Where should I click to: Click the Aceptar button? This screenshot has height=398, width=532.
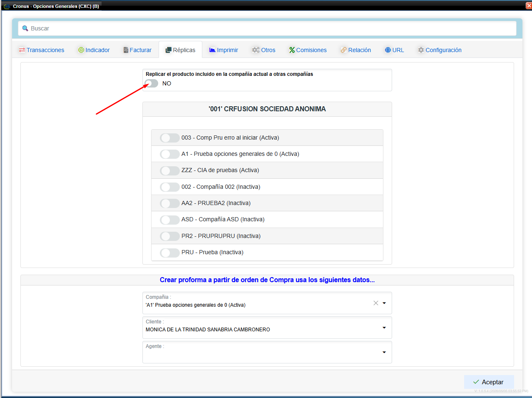pyautogui.click(x=489, y=382)
